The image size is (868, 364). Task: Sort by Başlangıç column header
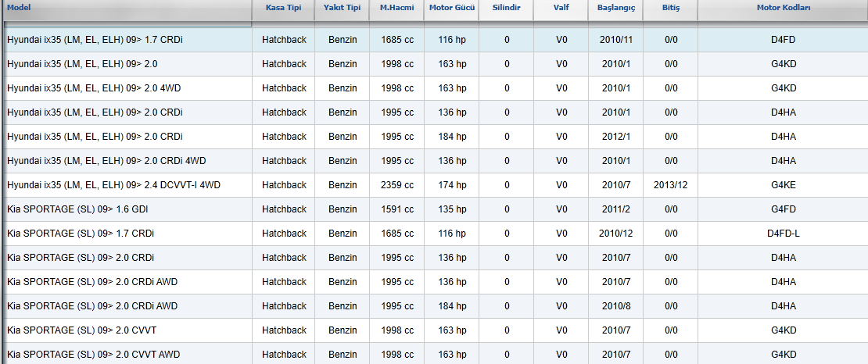click(616, 9)
